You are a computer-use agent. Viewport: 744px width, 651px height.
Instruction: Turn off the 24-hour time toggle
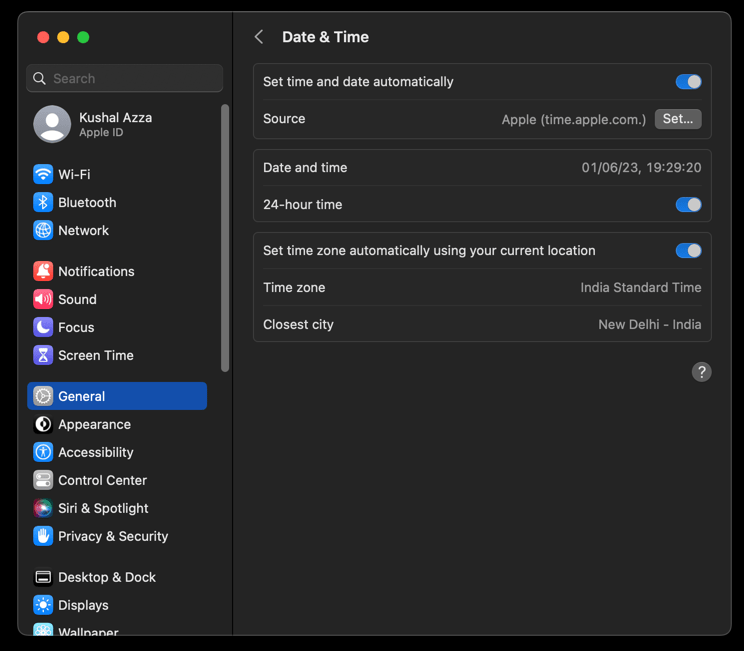(x=688, y=205)
